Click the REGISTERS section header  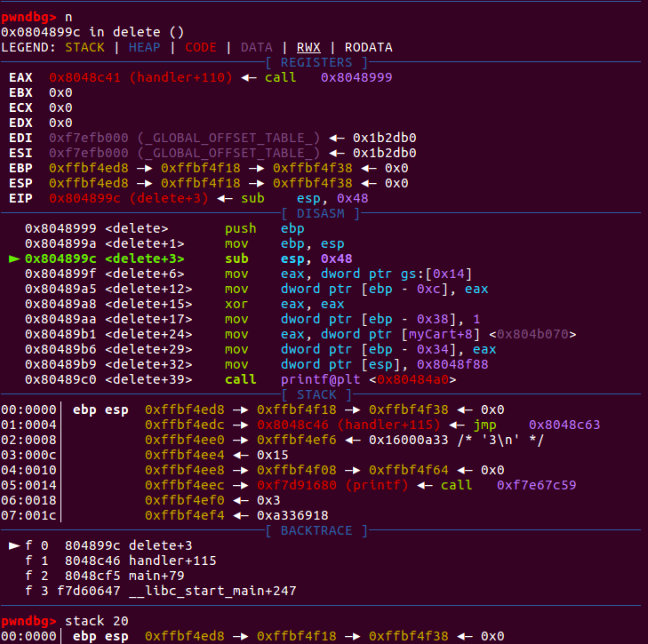tap(323, 62)
